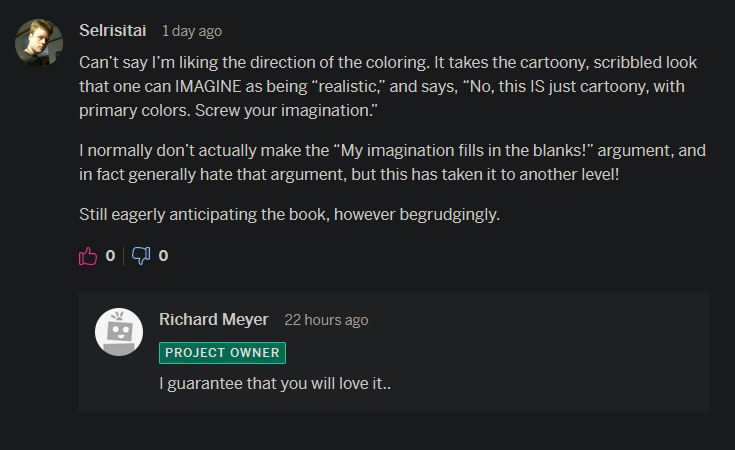
Task: Click the paragraph beginning "I normally don't actually"
Action: [x=392, y=162]
